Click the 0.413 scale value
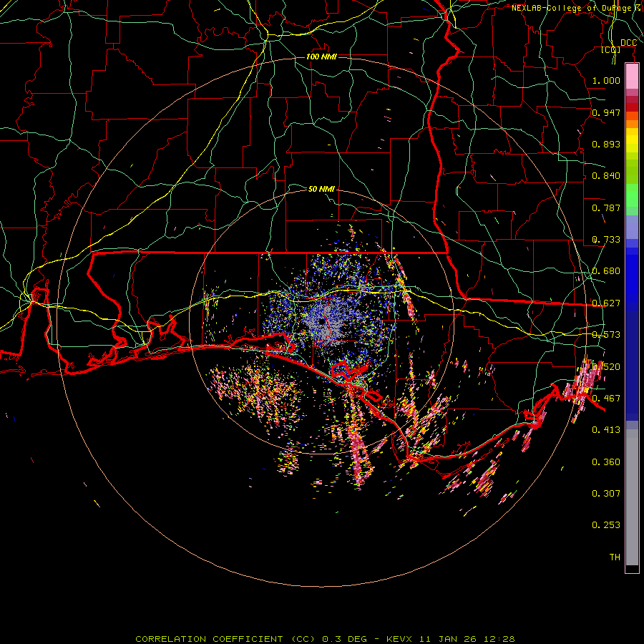The width and height of the screenshot is (644, 644). (x=606, y=430)
